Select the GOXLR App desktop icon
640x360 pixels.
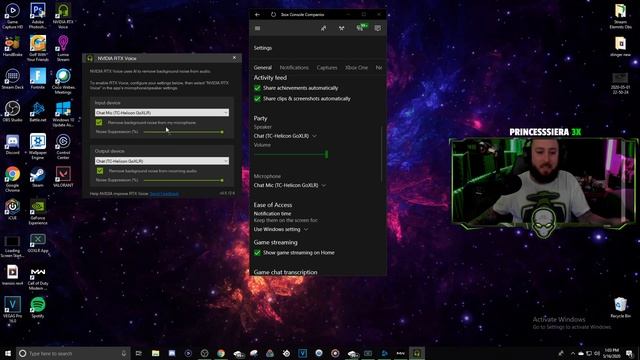click(x=38, y=243)
